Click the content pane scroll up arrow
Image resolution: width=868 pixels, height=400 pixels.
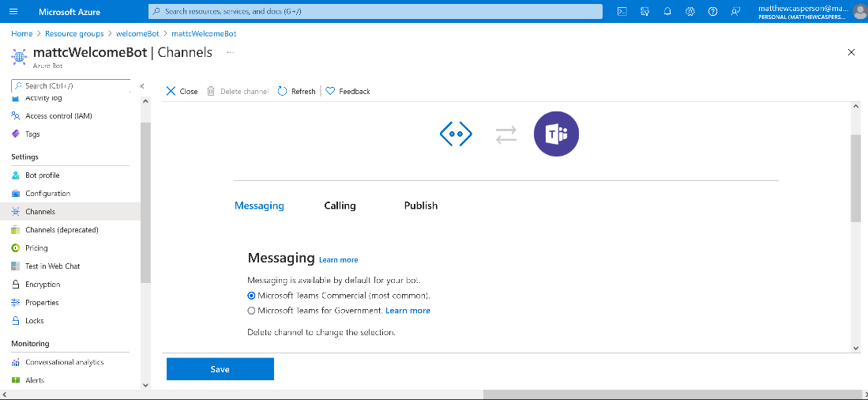click(x=856, y=106)
